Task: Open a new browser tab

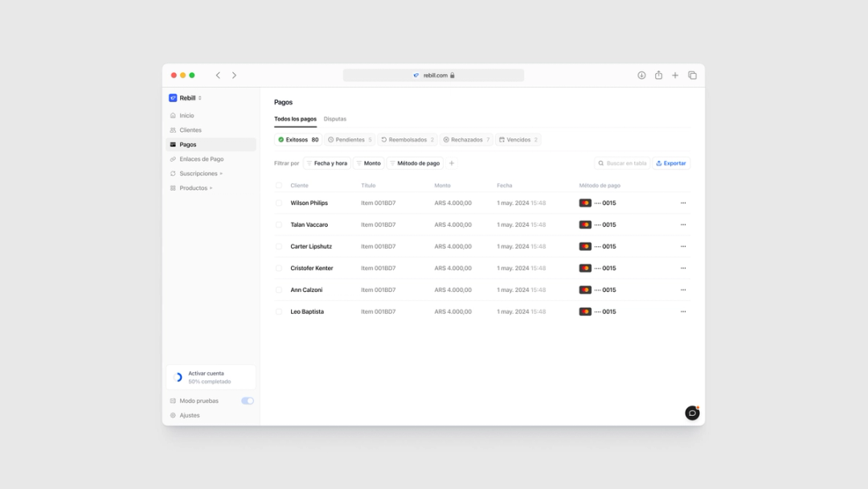Action: pos(675,76)
